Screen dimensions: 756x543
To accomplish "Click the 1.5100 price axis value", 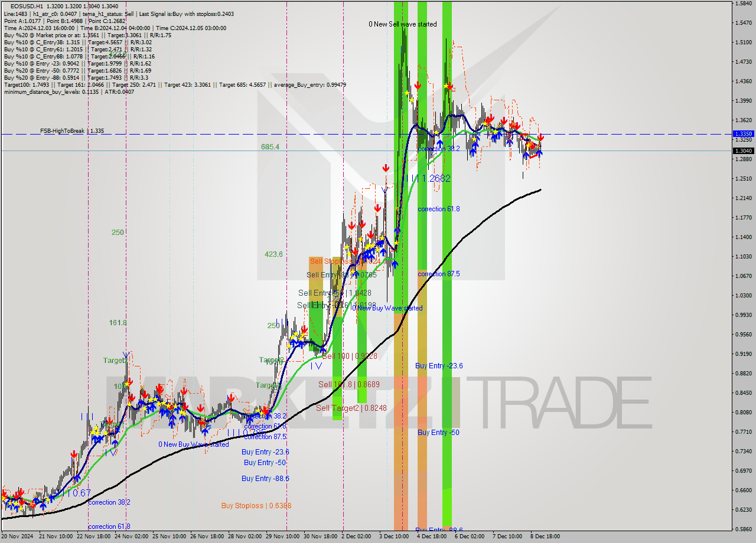I will (742, 42).
